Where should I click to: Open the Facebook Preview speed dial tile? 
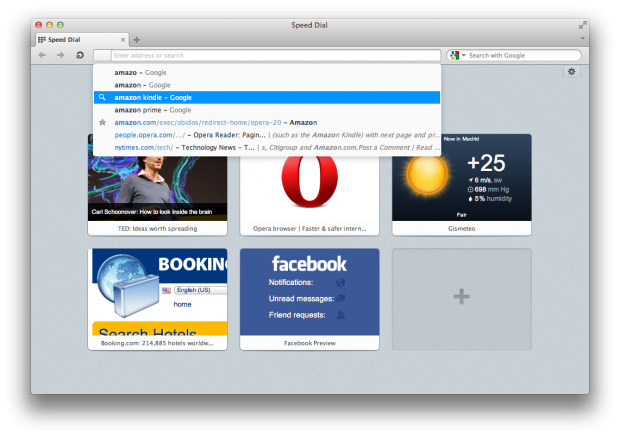[309, 298]
